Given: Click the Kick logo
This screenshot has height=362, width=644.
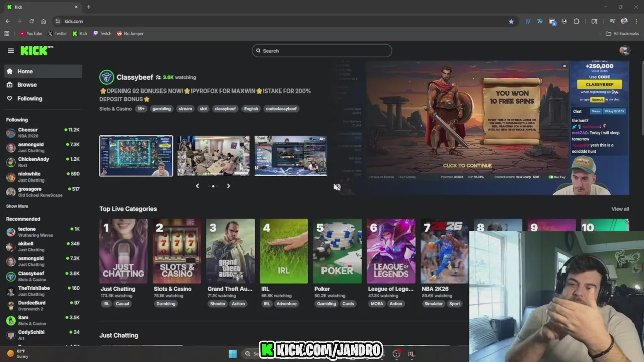Looking at the screenshot, I should (37, 50).
